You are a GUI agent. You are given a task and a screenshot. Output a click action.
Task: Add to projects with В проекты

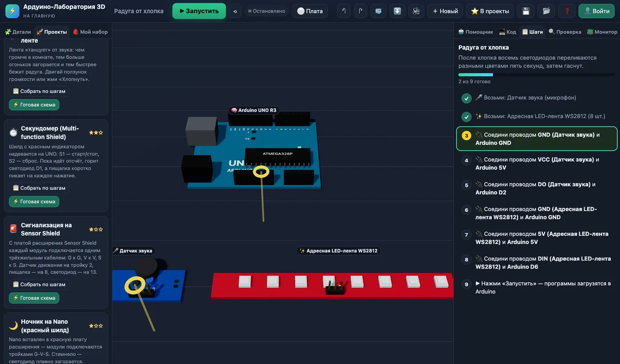491,11
